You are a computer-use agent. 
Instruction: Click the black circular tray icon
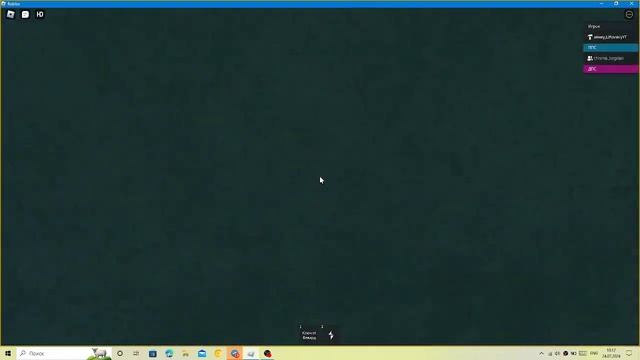pyautogui.click(x=565, y=353)
